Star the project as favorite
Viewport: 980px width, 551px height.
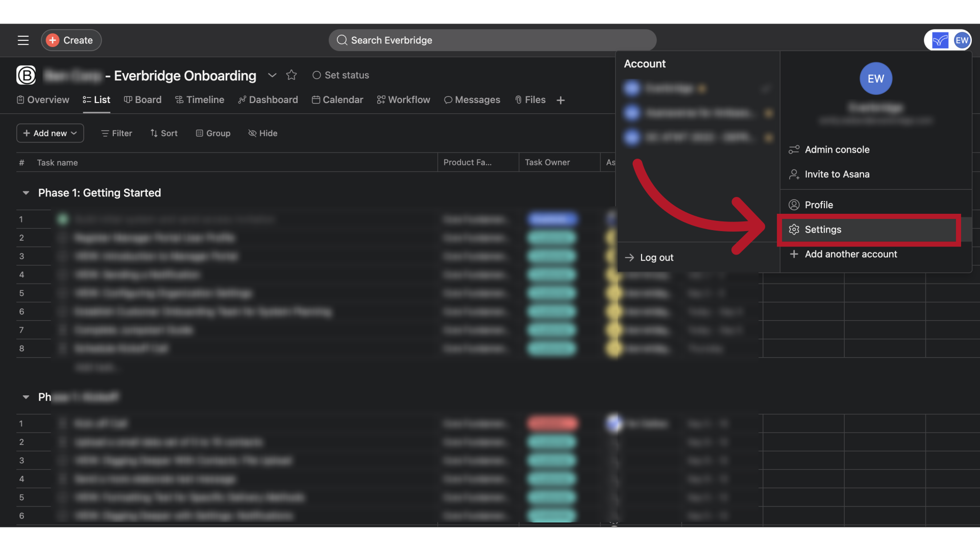pyautogui.click(x=291, y=75)
